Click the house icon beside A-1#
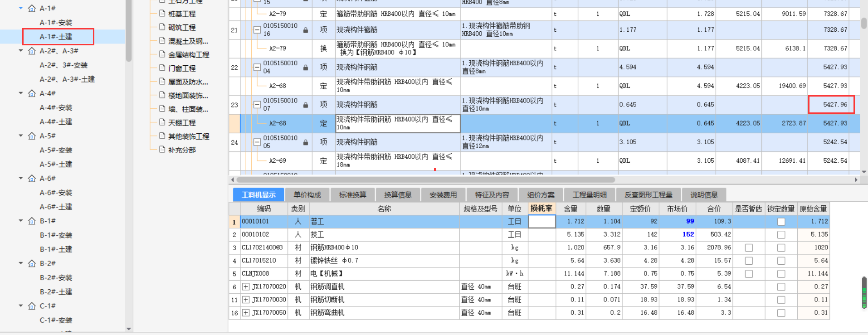Image resolution: width=868 pixels, height=335 pixels. [x=32, y=8]
